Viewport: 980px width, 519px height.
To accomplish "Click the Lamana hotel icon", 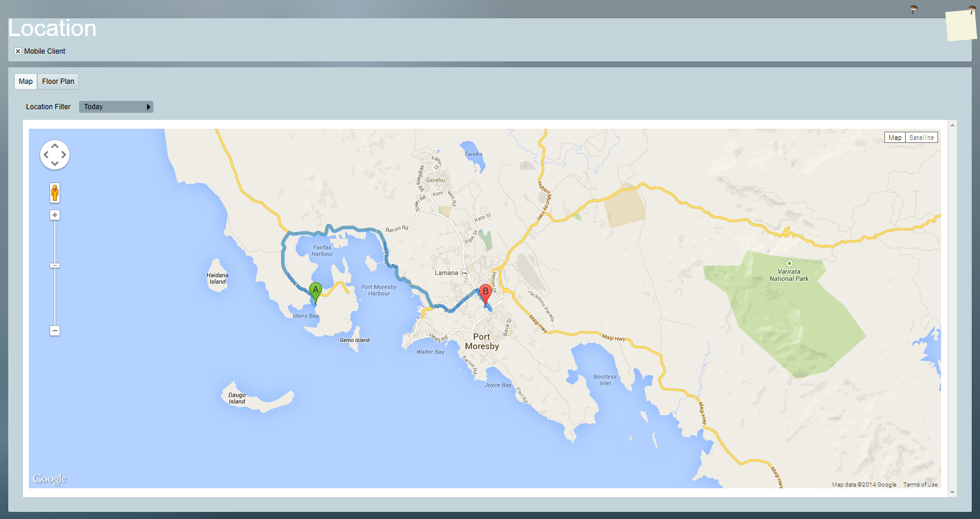I will click(464, 273).
